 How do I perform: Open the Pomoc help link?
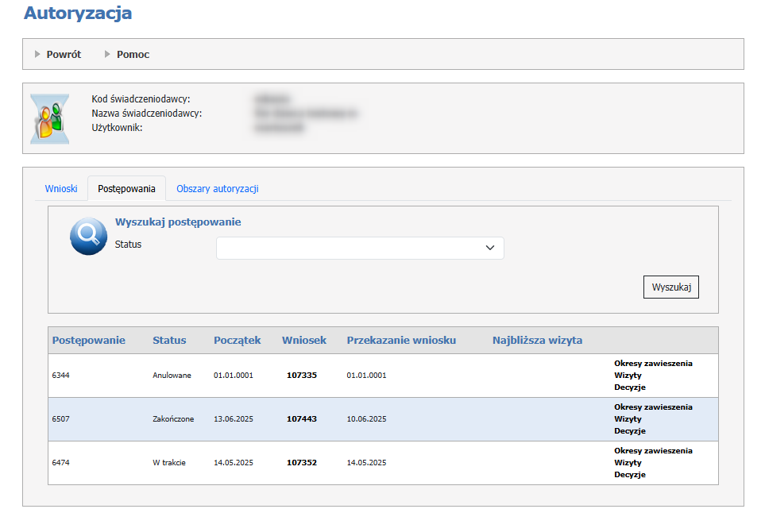(x=133, y=55)
